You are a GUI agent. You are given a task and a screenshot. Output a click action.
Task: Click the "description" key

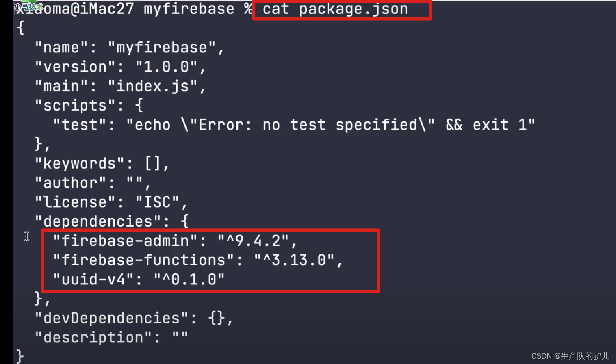[93, 338]
